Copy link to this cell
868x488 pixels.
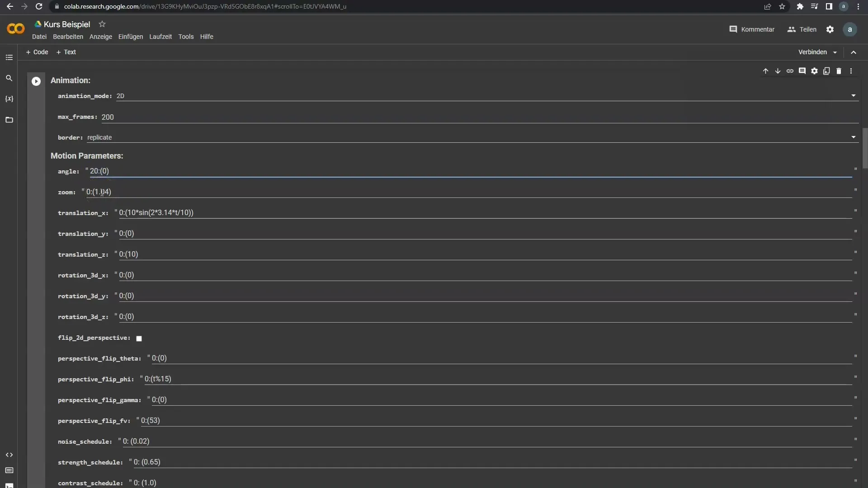tap(790, 71)
